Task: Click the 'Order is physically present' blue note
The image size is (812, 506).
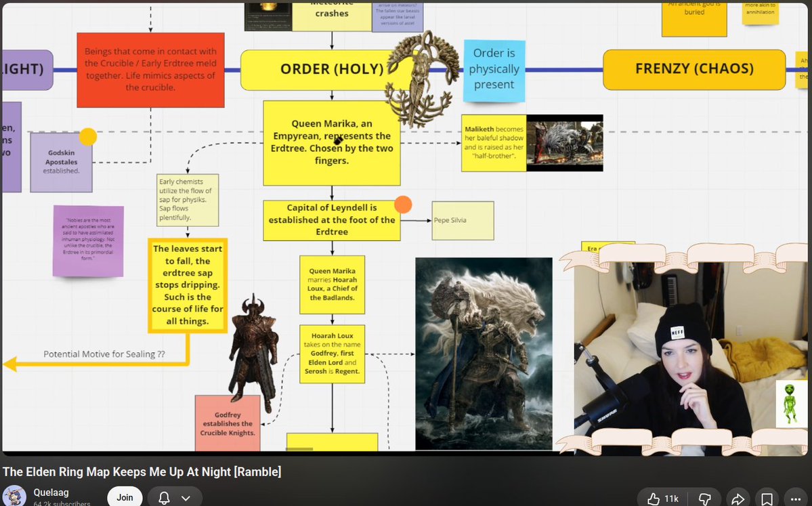Action: point(494,70)
